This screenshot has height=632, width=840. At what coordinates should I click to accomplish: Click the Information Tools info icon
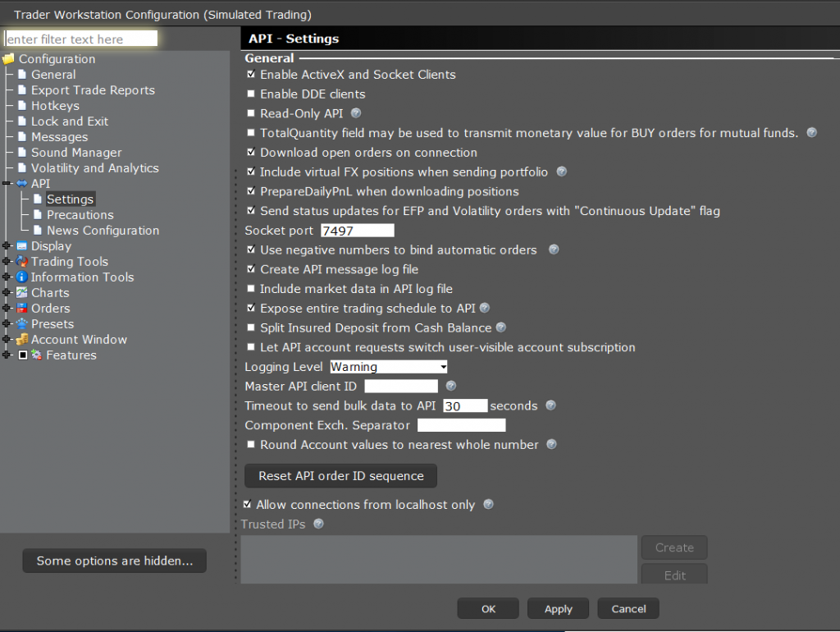(x=22, y=277)
